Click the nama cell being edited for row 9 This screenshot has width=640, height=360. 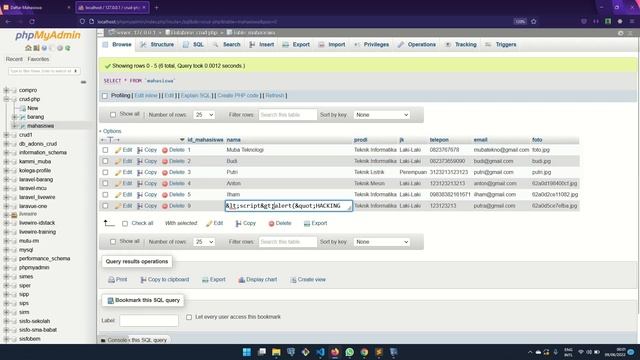(x=289, y=206)
